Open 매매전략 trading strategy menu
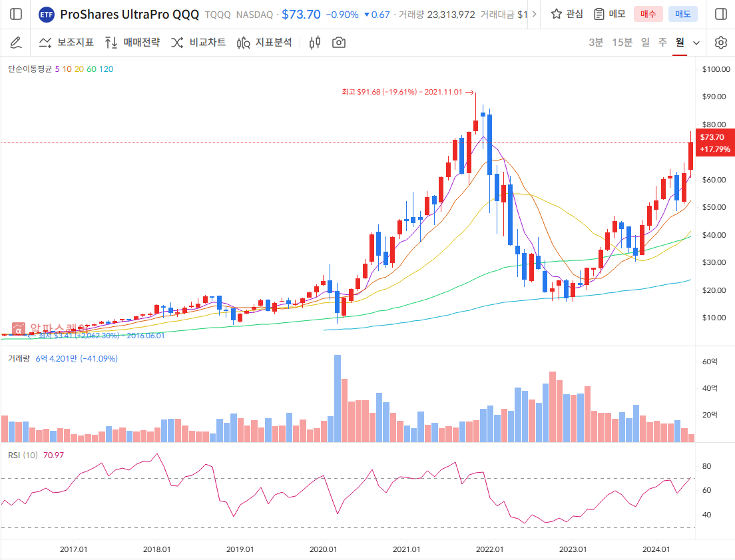Screen dimensions: 735x560 pos(132,43)
